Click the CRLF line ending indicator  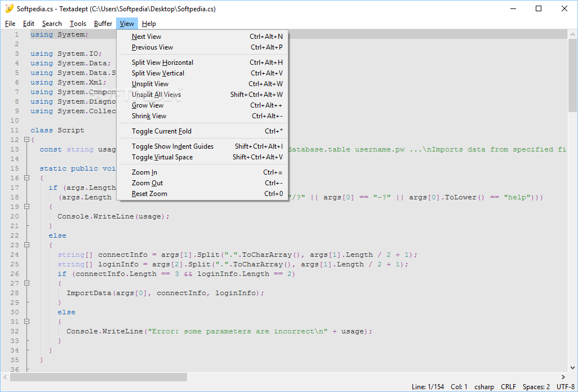click(508, 387)
